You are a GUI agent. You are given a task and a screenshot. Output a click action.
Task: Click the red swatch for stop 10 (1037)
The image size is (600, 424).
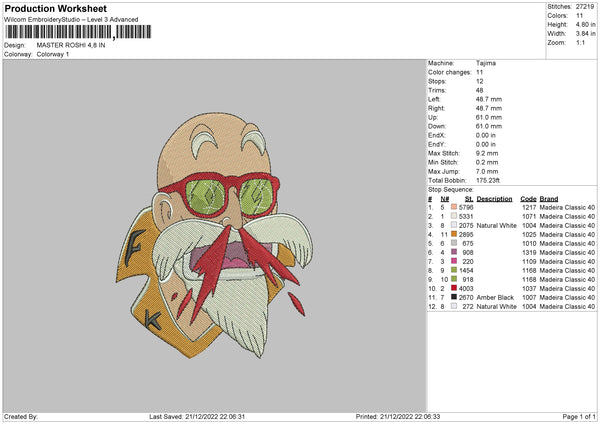(454, 288)
